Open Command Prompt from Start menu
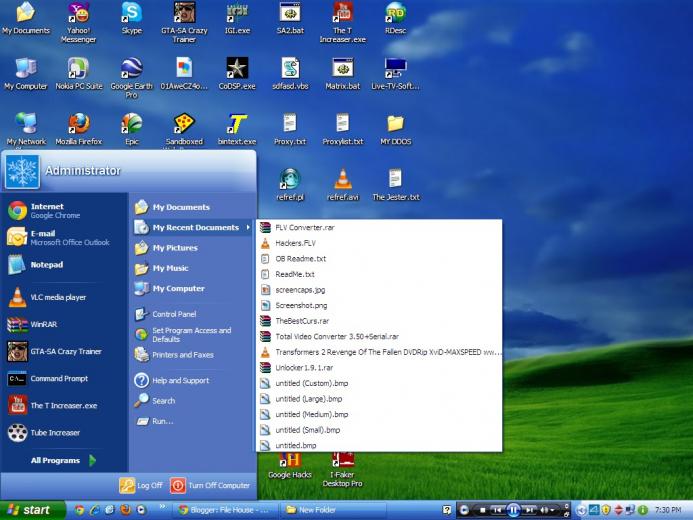Image resolution: width=693 pixels, height=520 pixels. (x=64, y=379)
